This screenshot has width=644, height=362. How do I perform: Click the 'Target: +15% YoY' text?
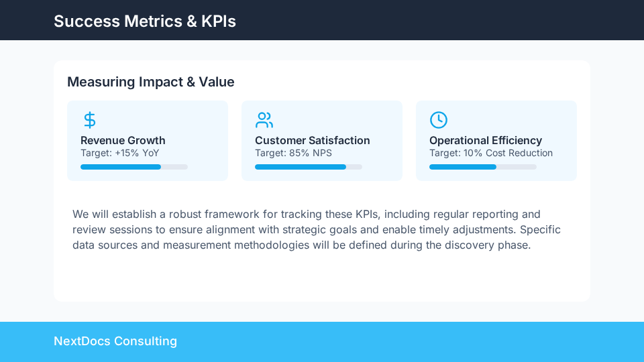[x=119, y=153]
